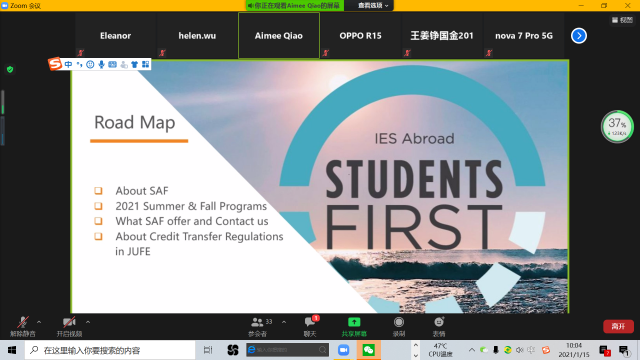The width and height of the screenshot is (640, 360).
Task: Leave the meeting with the red button
Action: [618, 326]
